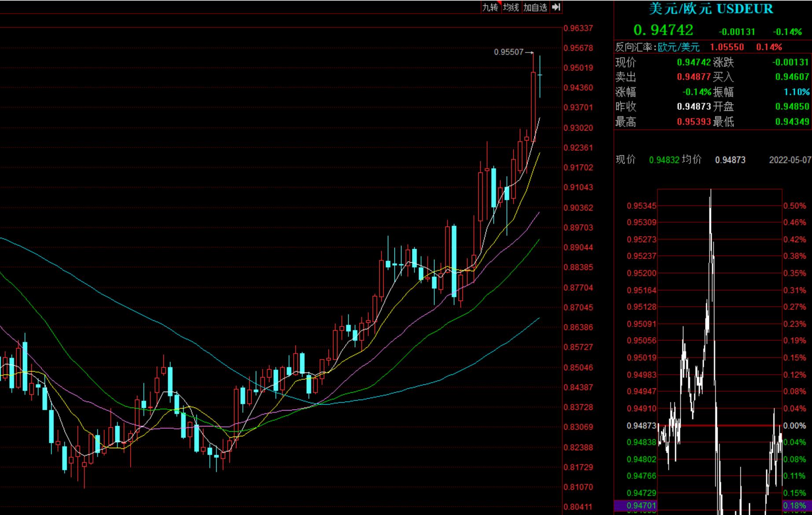Click the 0.95507 high price marker label
The image size is (812, 515).
click(509, 52)
